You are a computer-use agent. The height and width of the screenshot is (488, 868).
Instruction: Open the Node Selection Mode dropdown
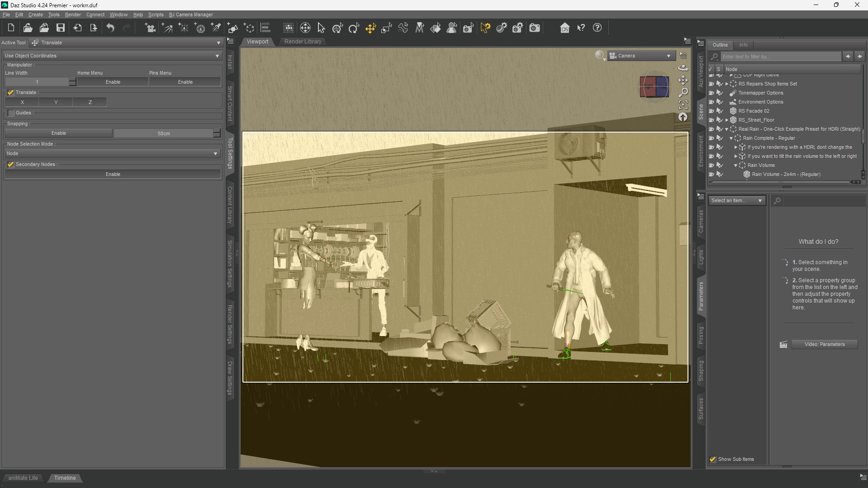pyautogui.click(x=112, y=154)
